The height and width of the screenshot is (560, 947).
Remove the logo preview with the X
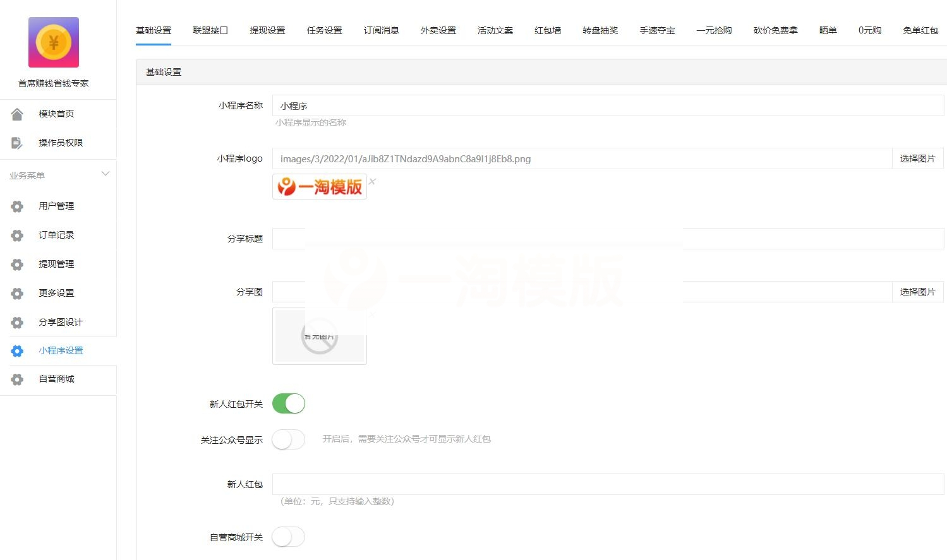[x=372, y=181]
